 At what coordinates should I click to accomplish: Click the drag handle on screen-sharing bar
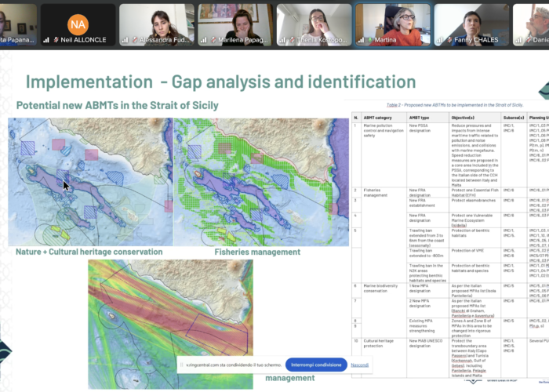[x=181, y=365]
